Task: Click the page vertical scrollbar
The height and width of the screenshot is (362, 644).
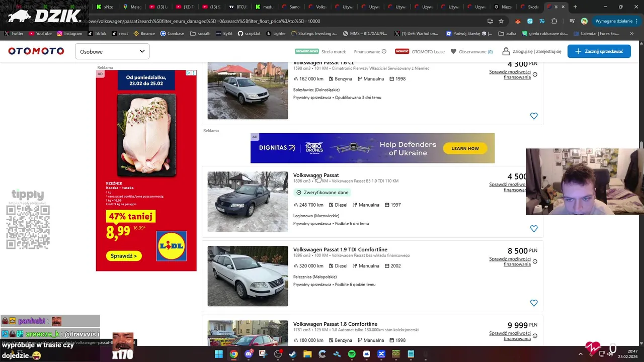Action: point(641,146)
